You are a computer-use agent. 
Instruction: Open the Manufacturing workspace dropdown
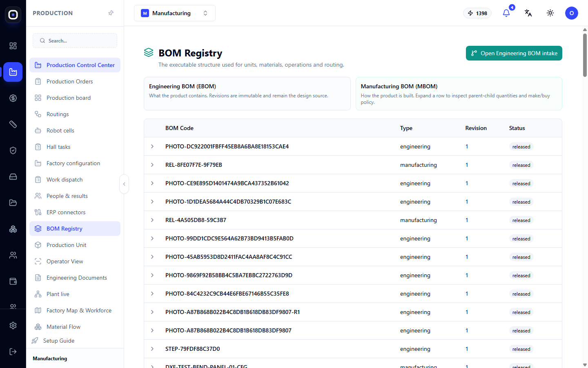pos(175,13)
